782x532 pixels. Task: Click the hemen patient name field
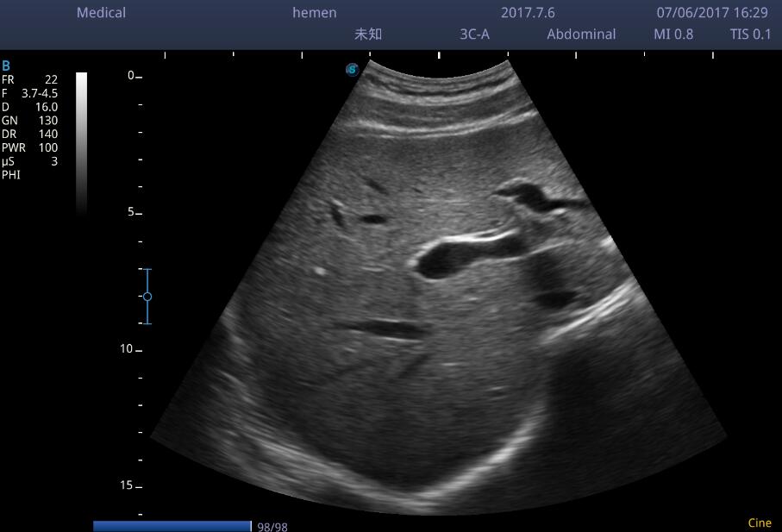315,13
